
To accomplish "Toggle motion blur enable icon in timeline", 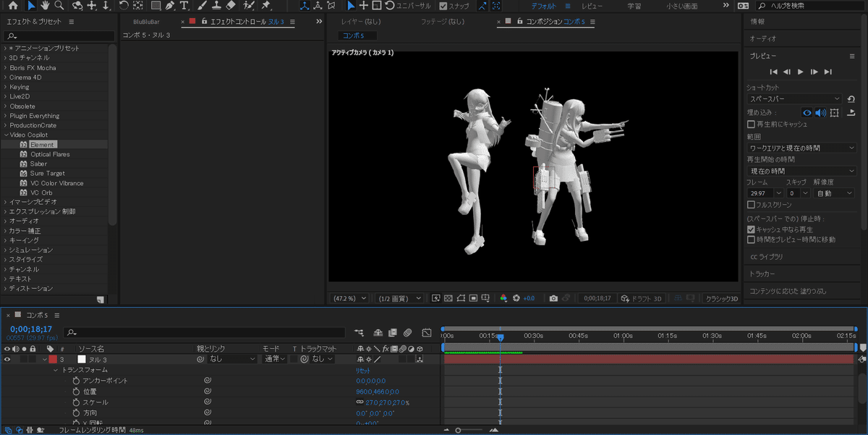I will click(407, 332).
